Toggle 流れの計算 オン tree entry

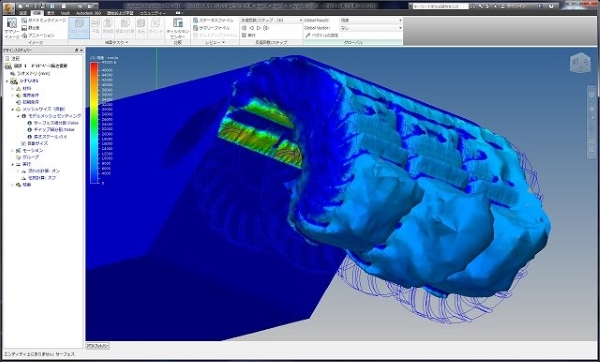[41, 171]
